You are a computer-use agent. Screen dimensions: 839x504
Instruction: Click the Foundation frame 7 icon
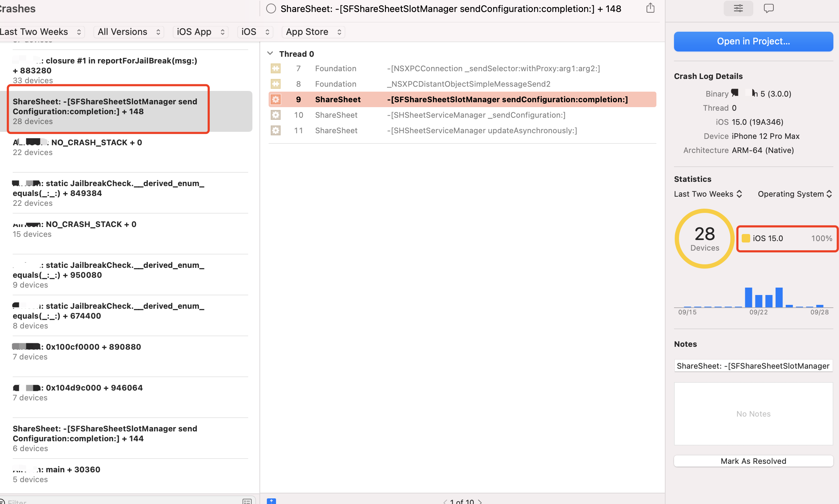click(x=276, y=68)
